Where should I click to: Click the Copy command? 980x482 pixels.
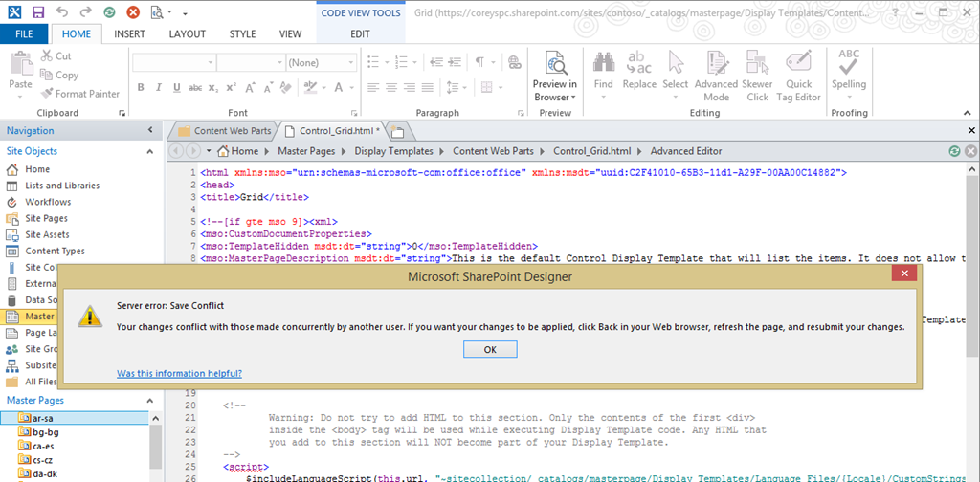coord(59,75)
